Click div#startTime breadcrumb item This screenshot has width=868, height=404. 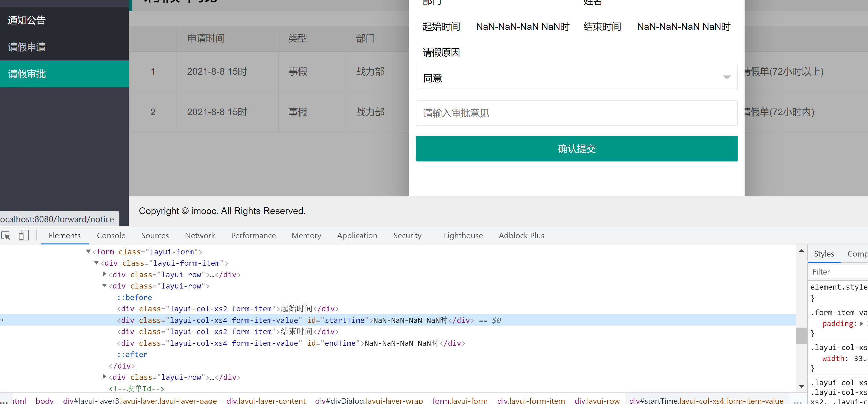click(706, 400)
